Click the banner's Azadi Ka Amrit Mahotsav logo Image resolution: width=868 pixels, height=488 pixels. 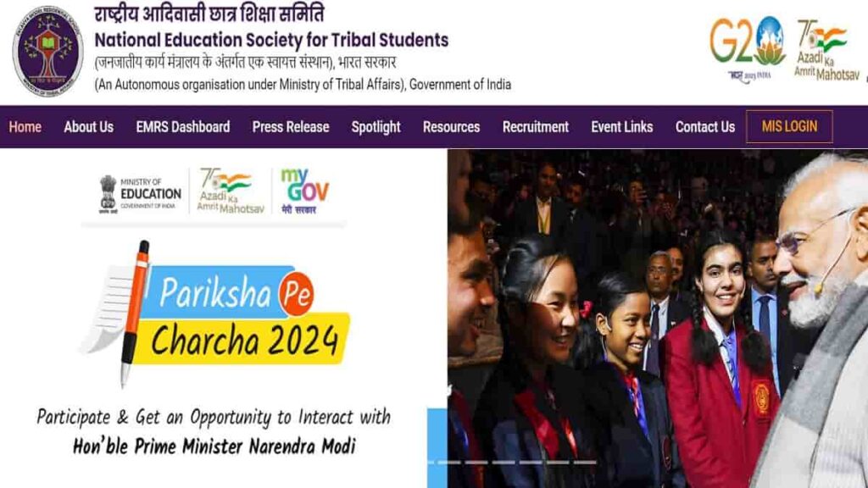coord(231,191)
